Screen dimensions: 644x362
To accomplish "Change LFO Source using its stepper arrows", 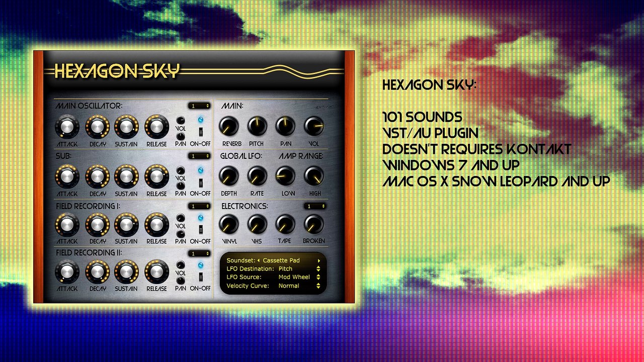I will 318,277.
